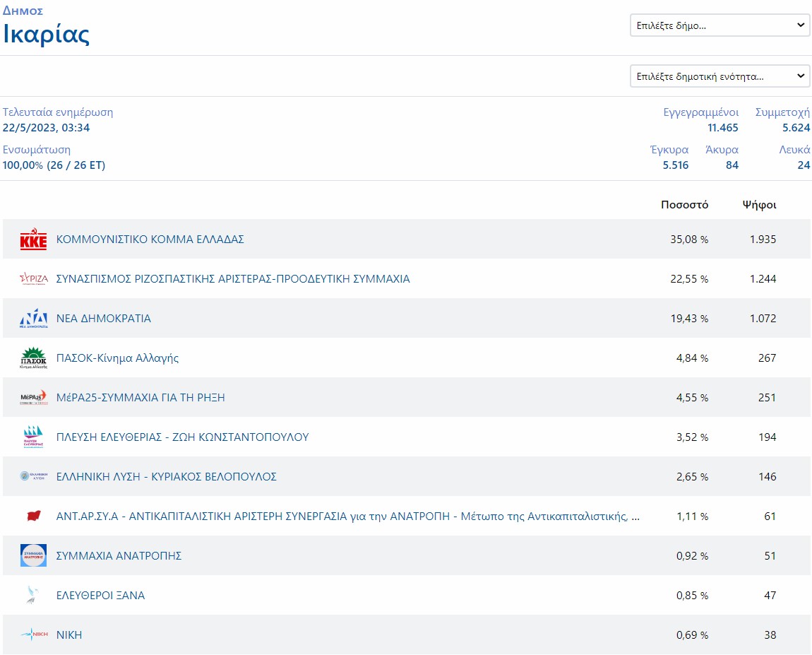Click ANT.AR.SY.A percentage 1,11 %
The image size is (812, 655).
[693, 516]
